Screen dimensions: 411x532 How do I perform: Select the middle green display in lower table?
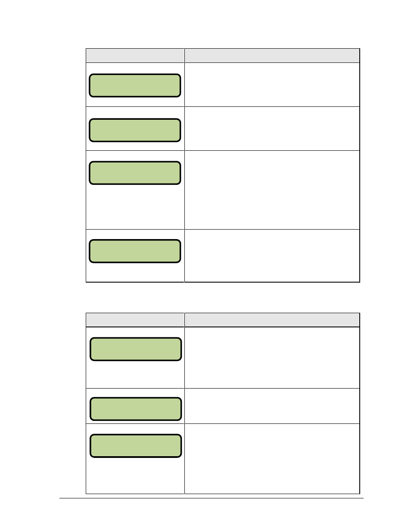coord(136,409)
